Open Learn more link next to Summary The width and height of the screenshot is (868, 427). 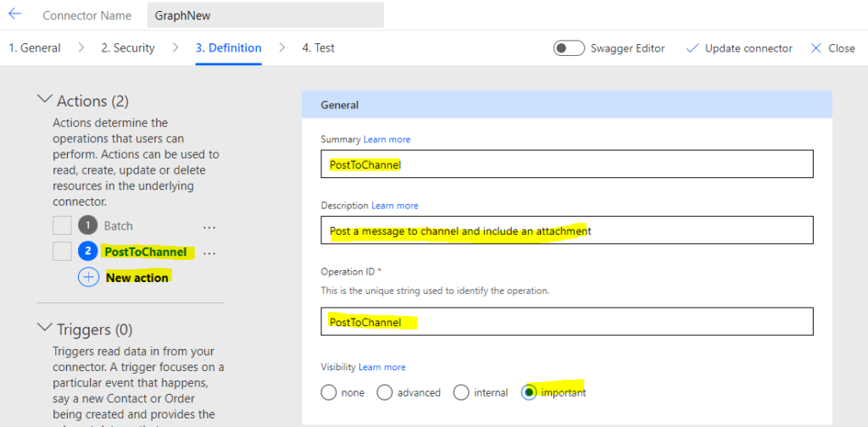click(387, 139)
